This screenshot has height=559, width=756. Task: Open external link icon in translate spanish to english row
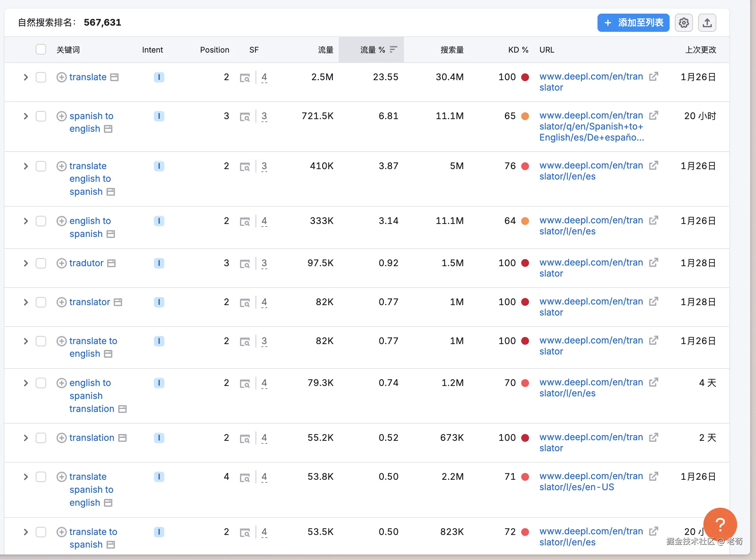(653, 477)
